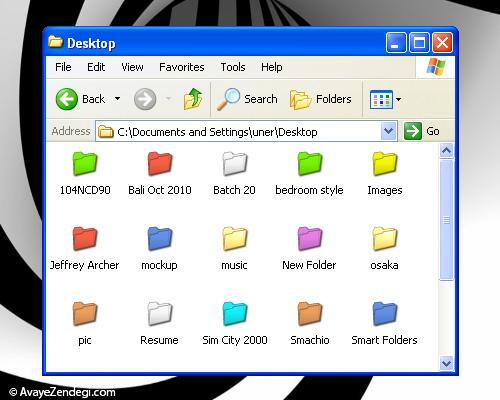The height and width of the screenshot is (400, 500).
Task: Close the Desktop window
Action: pos(442,42)
